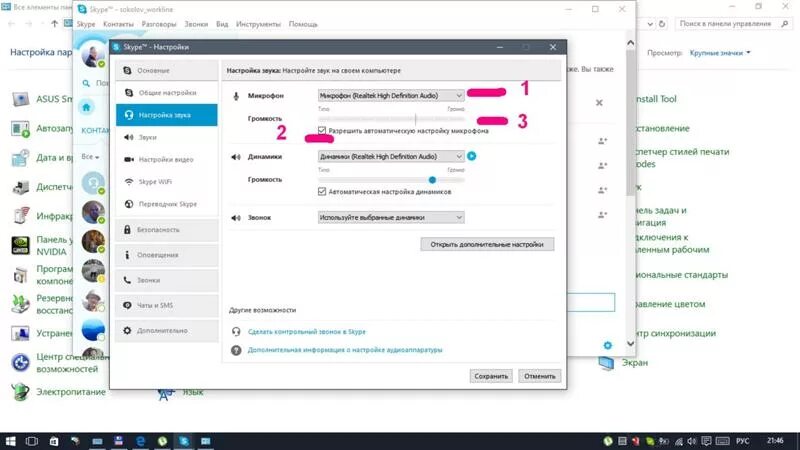Open Инструменты menu in Skype
800x450 pixels.
click(x=258, y=24)
